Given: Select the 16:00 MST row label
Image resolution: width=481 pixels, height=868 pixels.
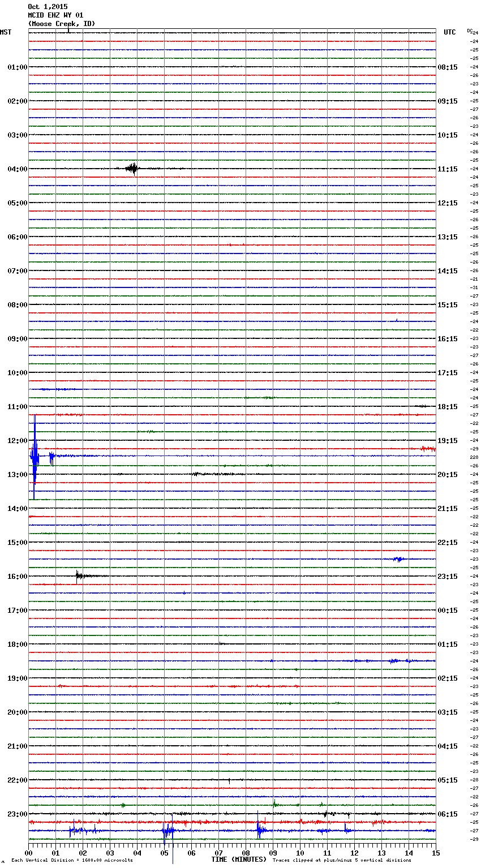Looking at the screenshot, I should coord(17,577).
